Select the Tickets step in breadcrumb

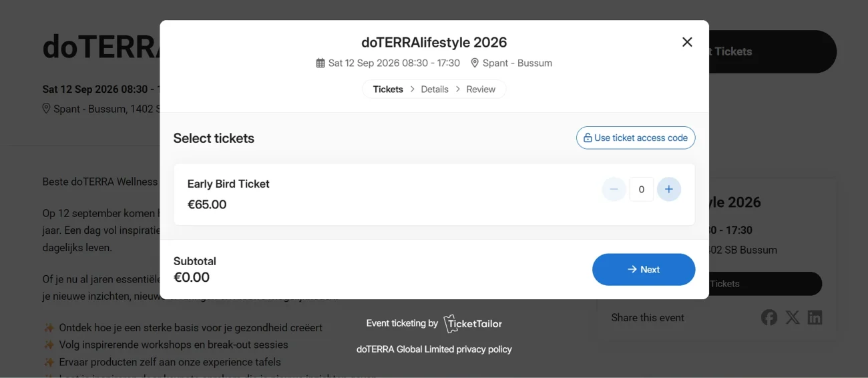coord(388,89)
